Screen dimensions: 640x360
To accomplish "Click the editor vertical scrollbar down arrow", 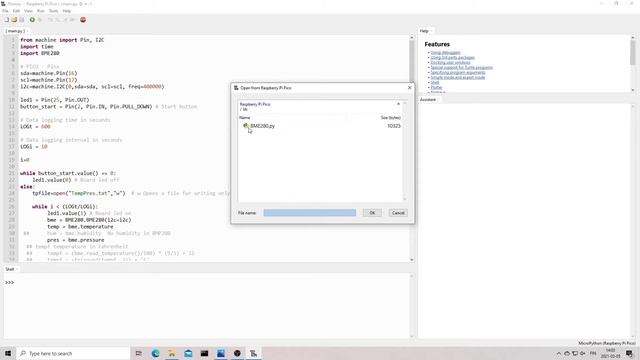I will tap(411, 260).
